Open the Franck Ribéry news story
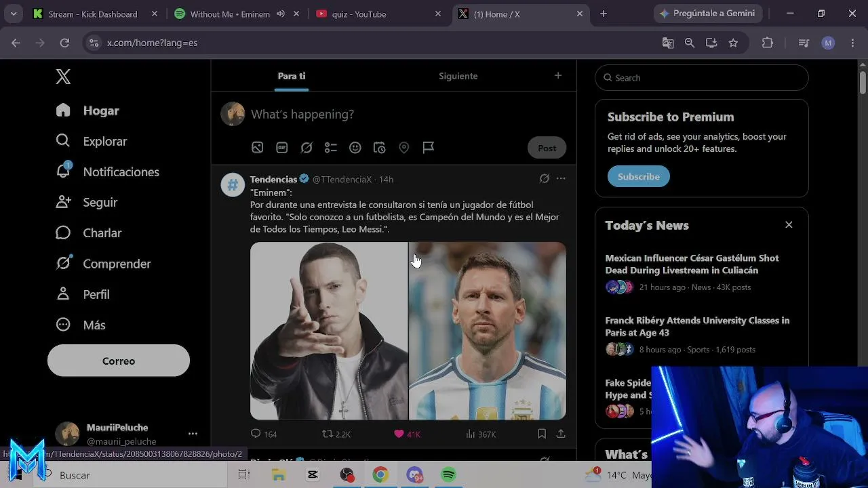The image size is (868, 488). click(x=701, y=335)
